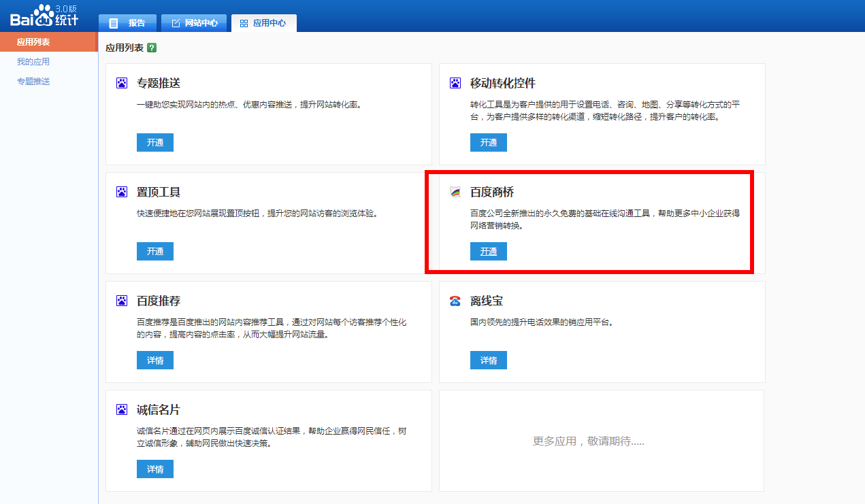View 详情 for 离线宝

(489, 360)
